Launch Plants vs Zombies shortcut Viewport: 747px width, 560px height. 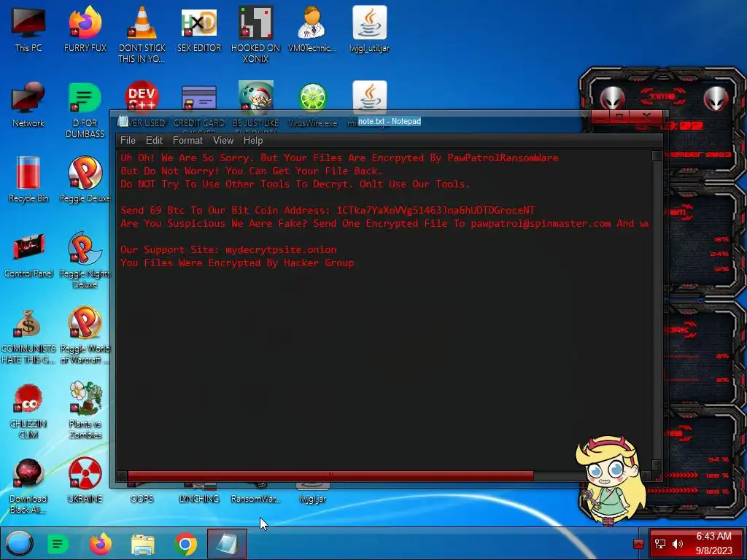click(x=85, y=410)
